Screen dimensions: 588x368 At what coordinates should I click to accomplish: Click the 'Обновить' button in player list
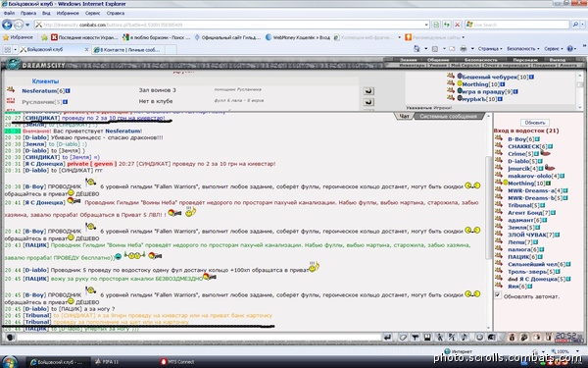[535, 123]
